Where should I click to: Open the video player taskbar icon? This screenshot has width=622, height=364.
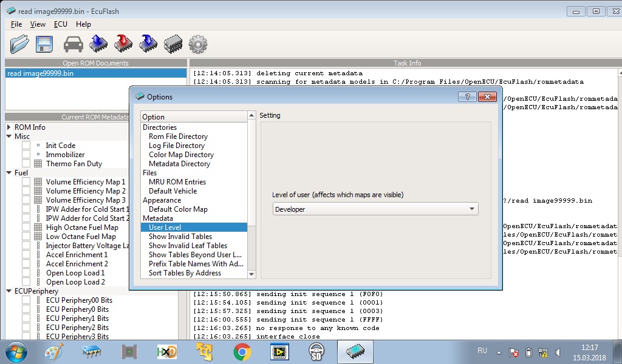[x=279, y=352]
